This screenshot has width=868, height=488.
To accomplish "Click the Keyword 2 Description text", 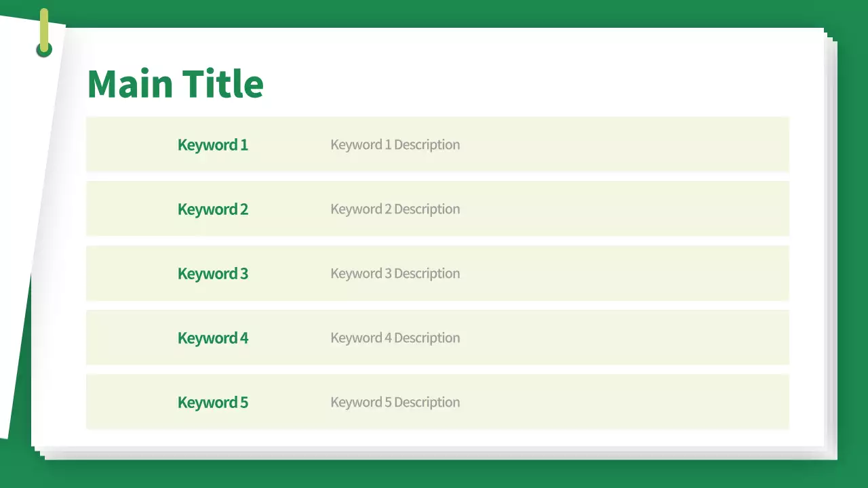I will click(x=395, y=209).
